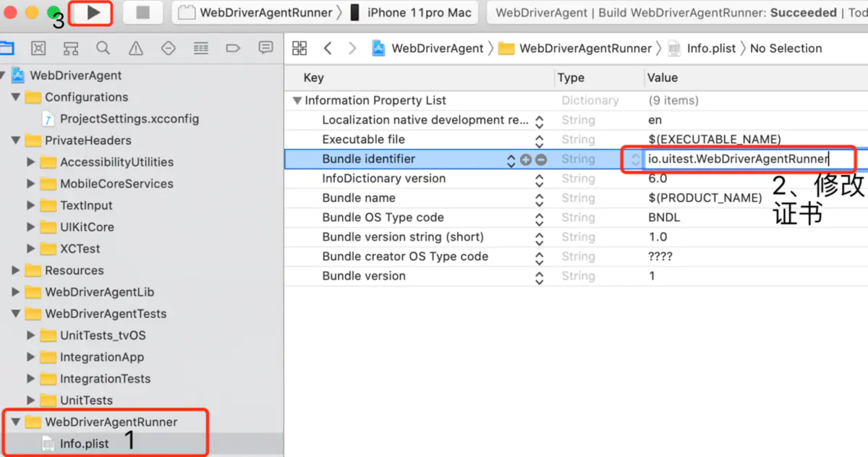This screenshot has width=868, height=457.
Task: Collapse the Configurations group
Action: pyautogui.click(x=16, y=97)
